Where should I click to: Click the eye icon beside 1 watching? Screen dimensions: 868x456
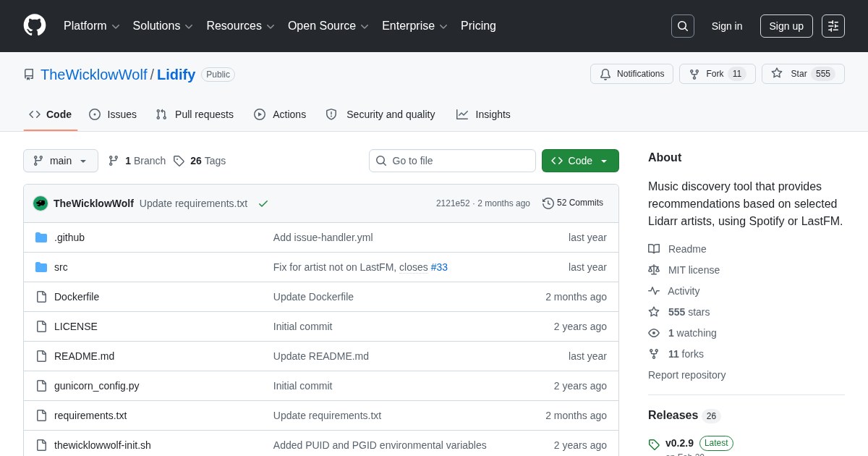point(654,333)
